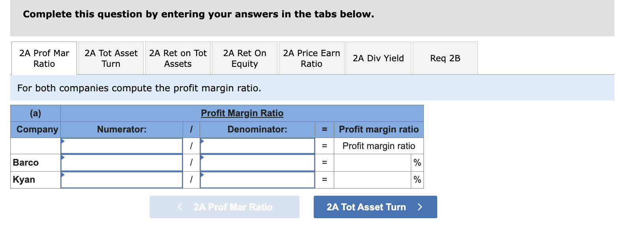Open the dropdown flag on Barco's numerator cell
Viewport: 644px width, 238px height.
point(62,158)
